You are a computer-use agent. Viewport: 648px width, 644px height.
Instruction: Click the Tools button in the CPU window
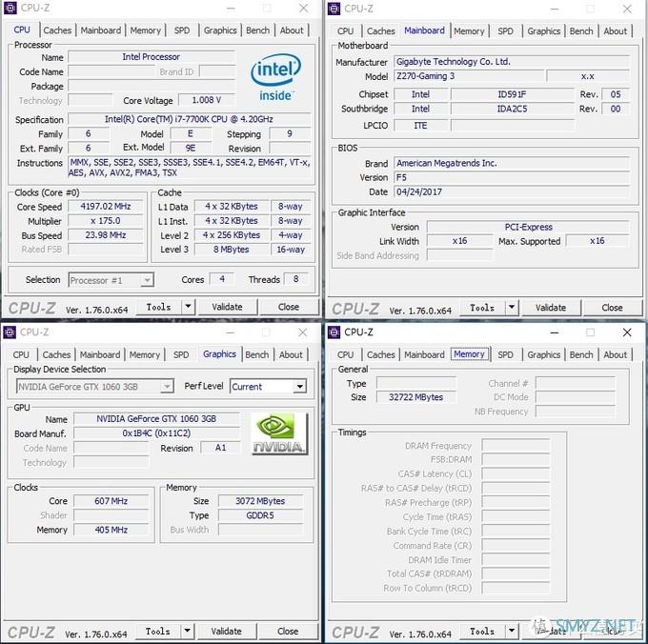(x=159, y=307)
